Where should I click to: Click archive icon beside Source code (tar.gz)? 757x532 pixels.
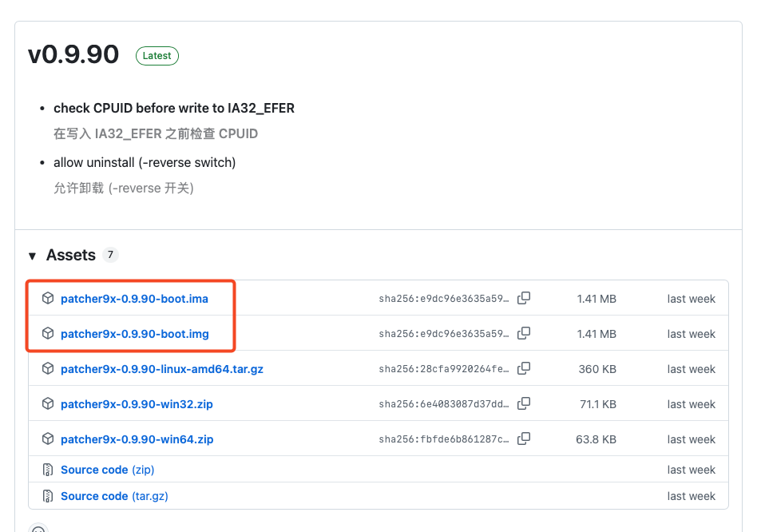48,496
